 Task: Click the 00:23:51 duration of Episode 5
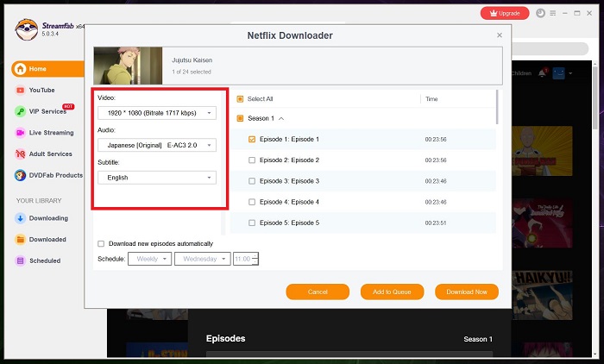(436, 223)
